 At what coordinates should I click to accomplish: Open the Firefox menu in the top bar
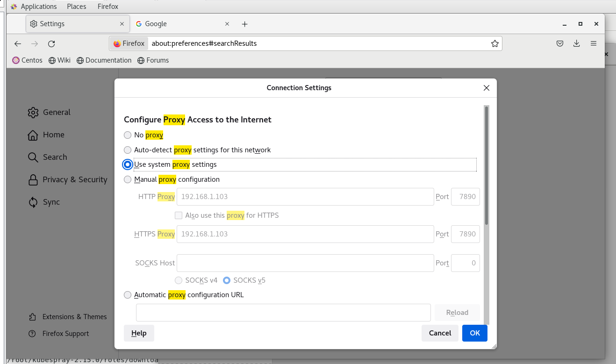tap(108, 7)
